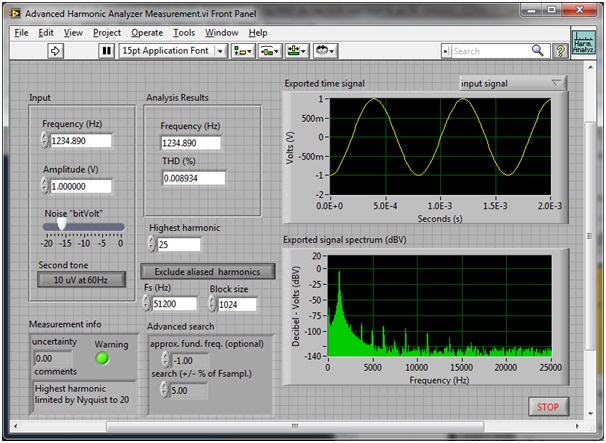
Task: Open the Align Objects toolbar menu
Action: click(242, 50)
